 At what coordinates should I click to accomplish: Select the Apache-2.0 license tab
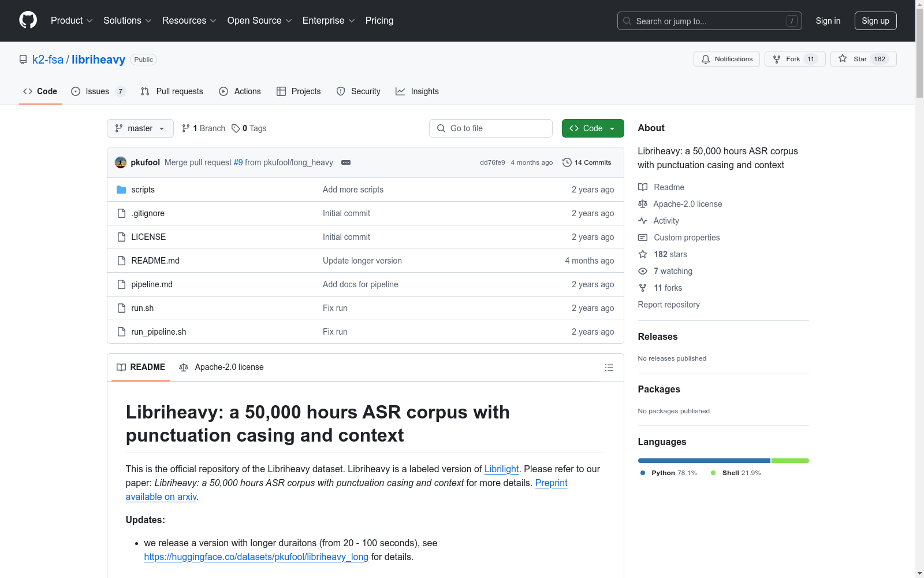(x=222, y=368)
